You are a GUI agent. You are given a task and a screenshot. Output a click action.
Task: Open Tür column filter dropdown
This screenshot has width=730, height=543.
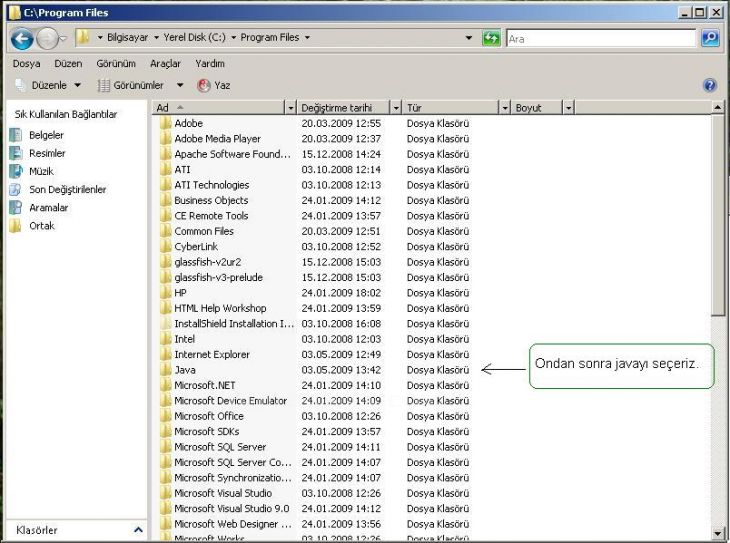click(x=505, y=108)
